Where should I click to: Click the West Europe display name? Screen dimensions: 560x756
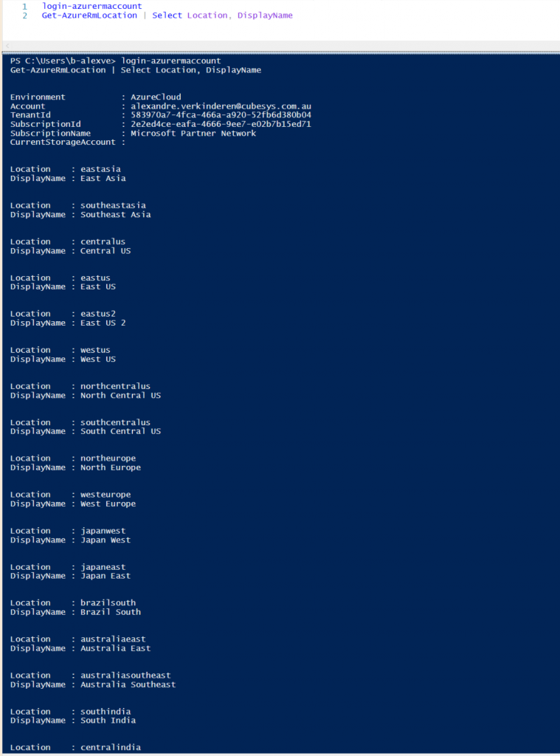coord(108,504)
